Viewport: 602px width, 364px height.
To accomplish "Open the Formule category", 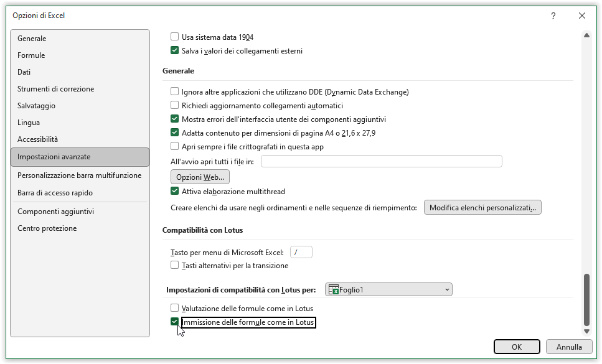I will [x=80, y=55].
